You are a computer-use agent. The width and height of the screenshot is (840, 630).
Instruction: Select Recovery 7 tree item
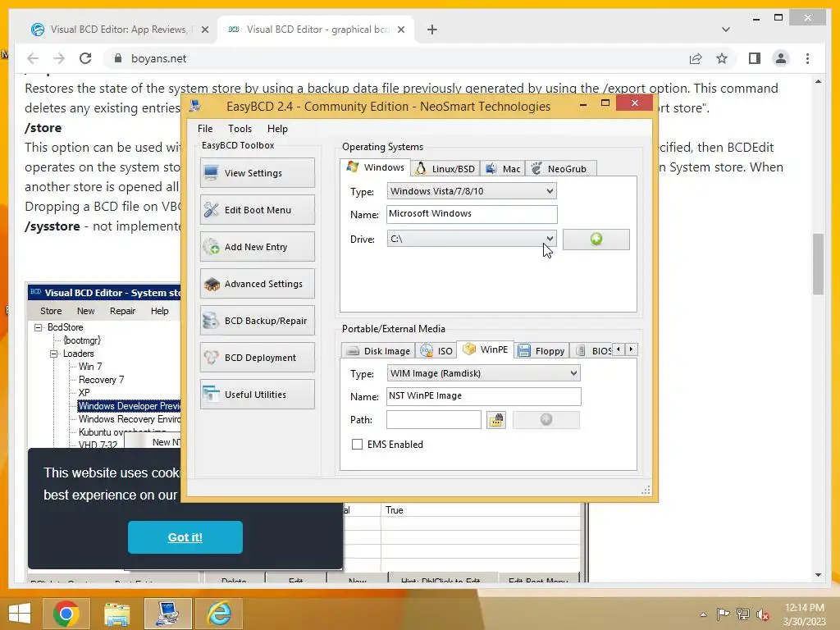(x=101, y=380)
